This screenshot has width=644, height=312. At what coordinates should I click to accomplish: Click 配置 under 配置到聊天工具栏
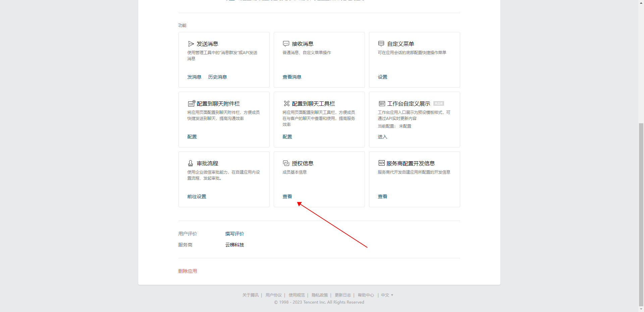coord(287,137)
